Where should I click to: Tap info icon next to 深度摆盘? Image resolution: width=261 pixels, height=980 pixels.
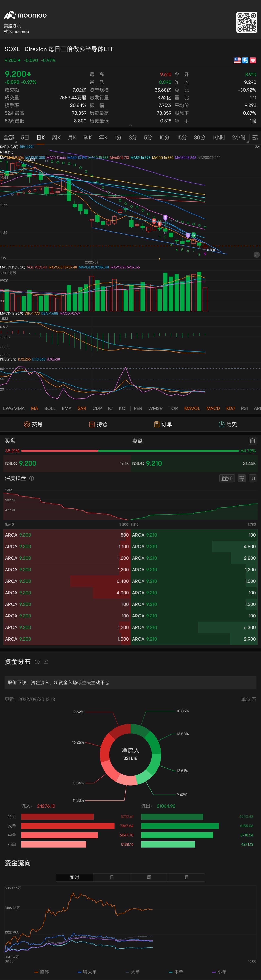(32, 478)
